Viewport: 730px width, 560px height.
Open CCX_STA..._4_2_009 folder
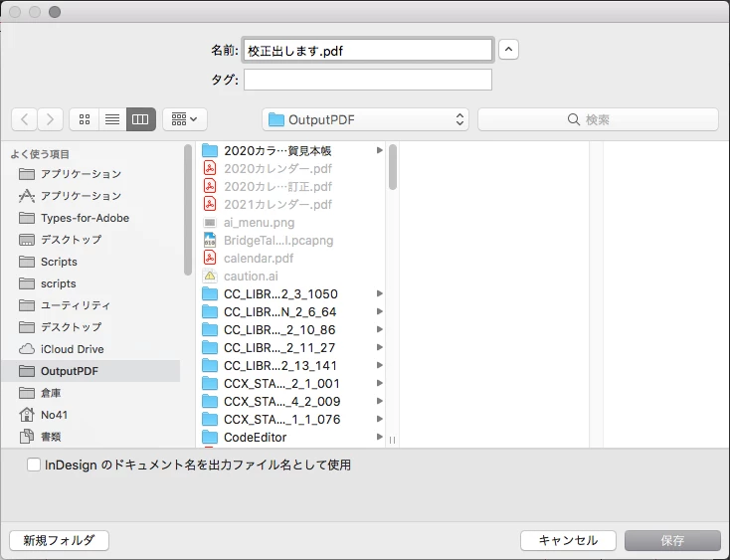291,401
